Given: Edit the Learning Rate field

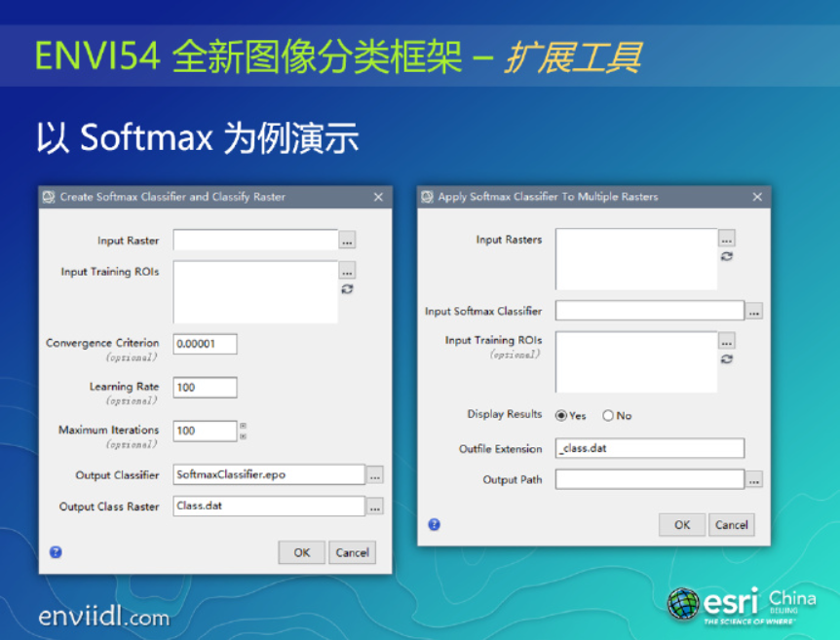Looking at the screenshot, I should point(206,387).
